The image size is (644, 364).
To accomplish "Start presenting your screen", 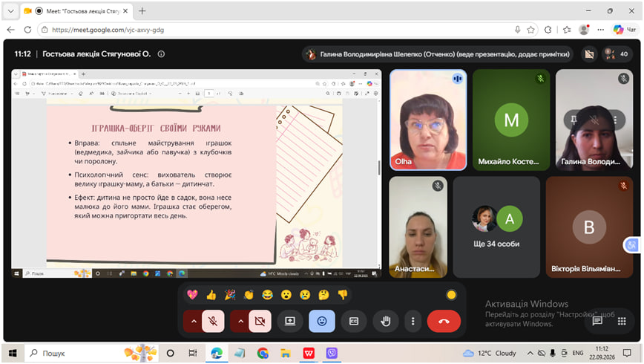I will coord(290,321).
